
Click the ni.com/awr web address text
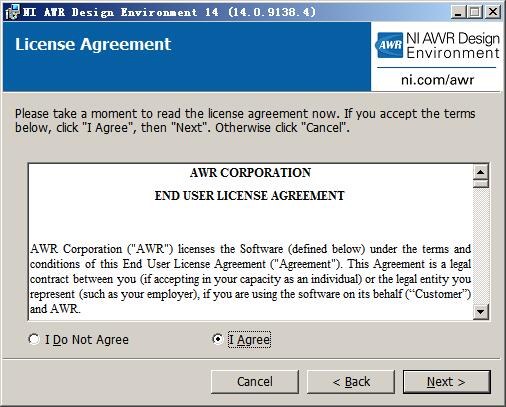(437, 80)
